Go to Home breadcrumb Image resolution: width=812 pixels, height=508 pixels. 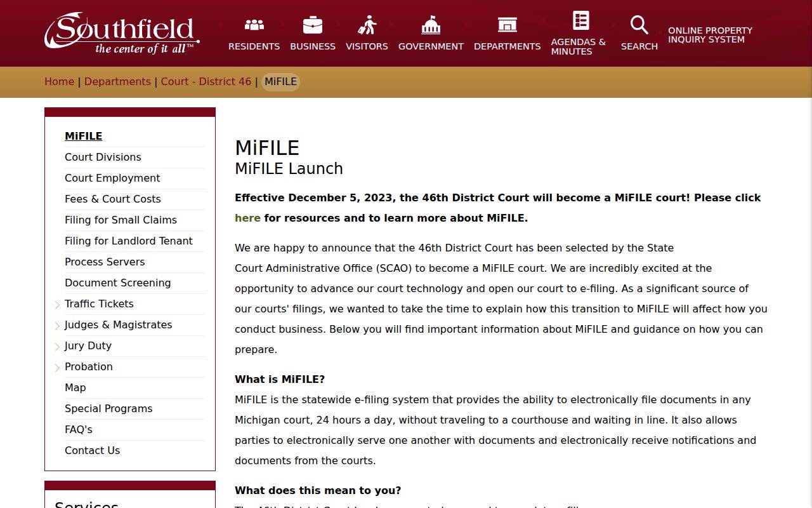pos(59,82)
